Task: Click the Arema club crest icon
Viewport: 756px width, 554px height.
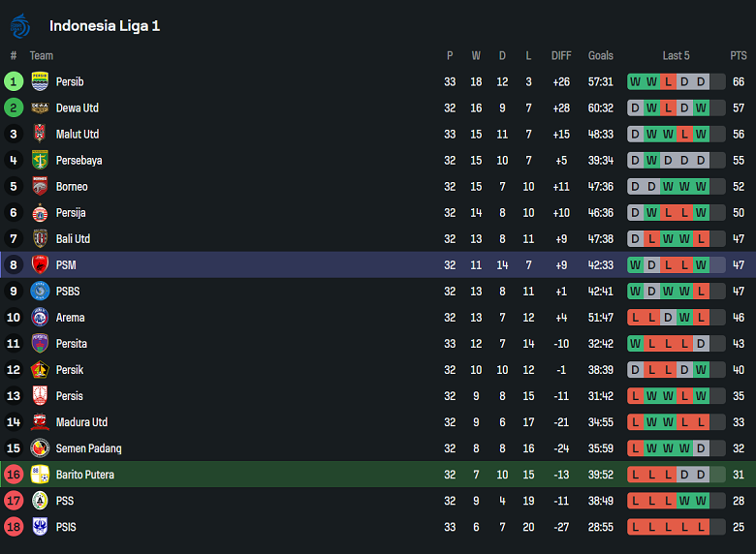Action: click(40, 317)
